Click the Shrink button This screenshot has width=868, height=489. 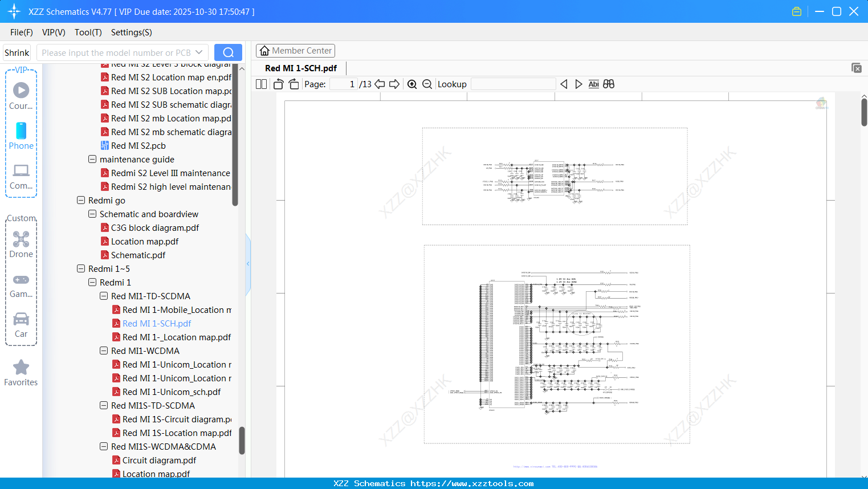click(x=17, y=52)
